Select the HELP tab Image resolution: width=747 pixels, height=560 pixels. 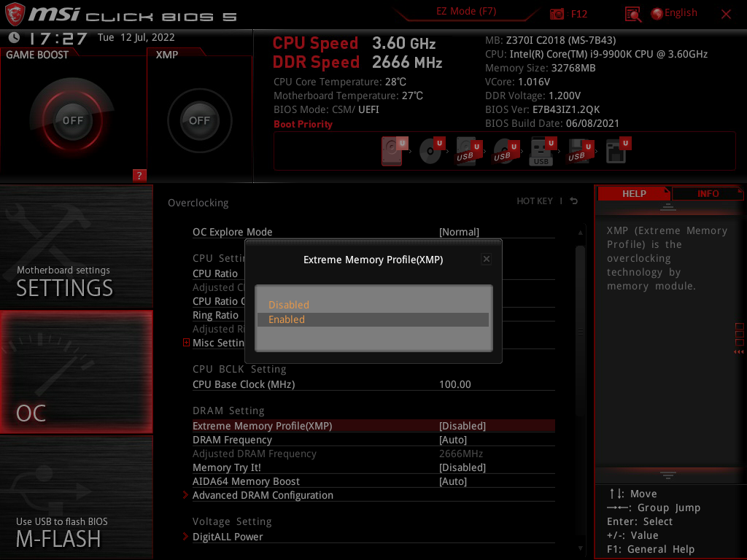632,193
